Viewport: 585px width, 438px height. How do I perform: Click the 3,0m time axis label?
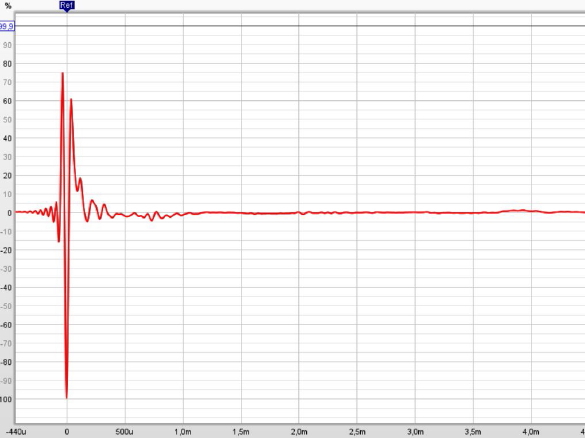tap(415, 432)
